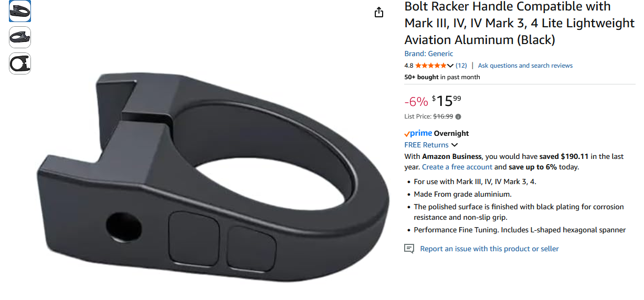Click Ask questions and search reviews
This screenshot has width=644, height=300.
point(525,66)
